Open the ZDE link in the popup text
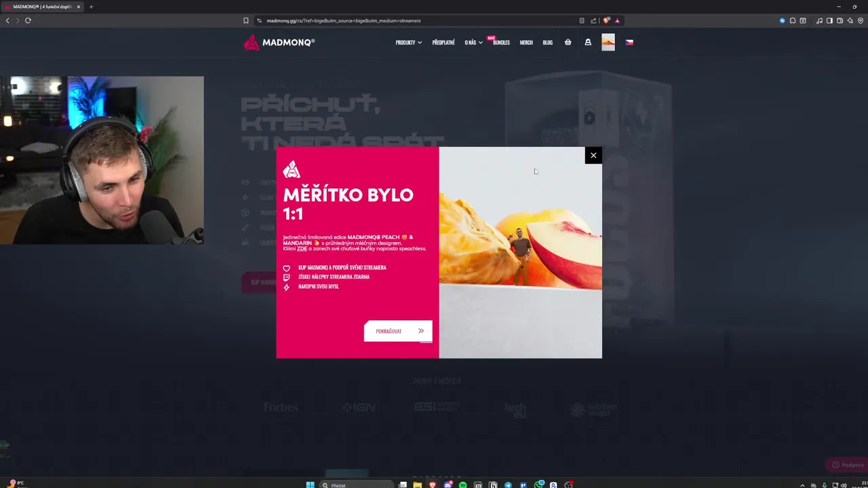This screenshot has height=488, width=868. 302,249
